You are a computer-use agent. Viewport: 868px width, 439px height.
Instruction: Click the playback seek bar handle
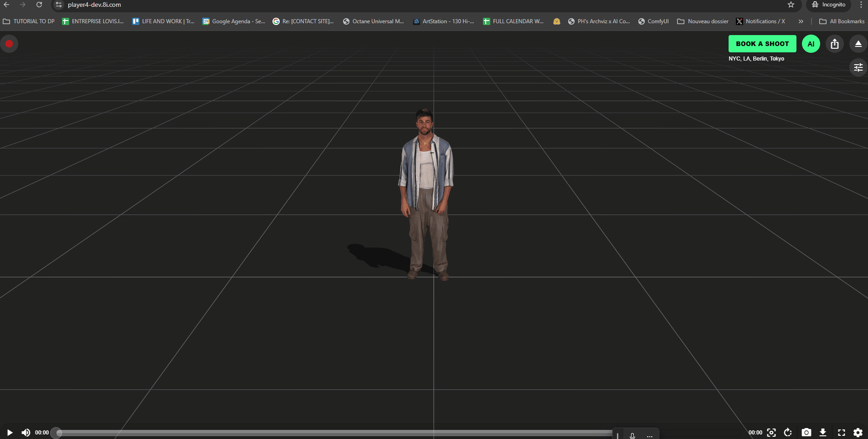(x=56, y=433)
